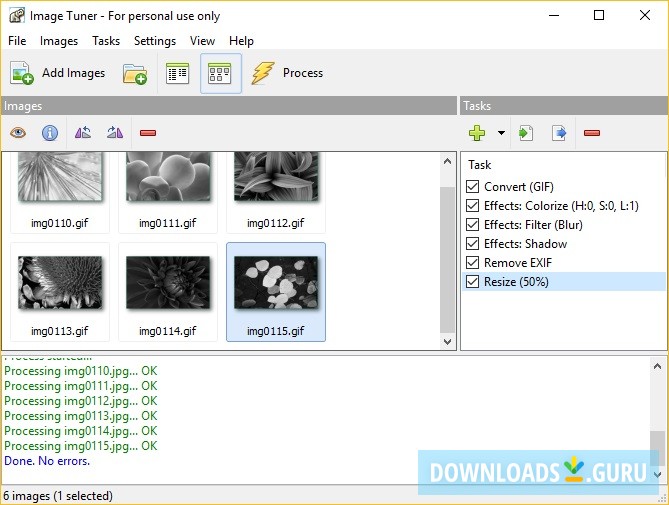Image resolution: width=669 pixels, height=505 pixels.
Task: Click '6 images (1 selected)' status text
Action: pyautogui.click(x=58, y=496)
